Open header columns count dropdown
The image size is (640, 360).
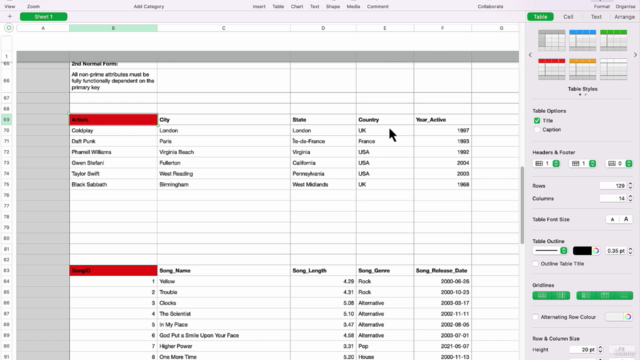click(547, 163)
